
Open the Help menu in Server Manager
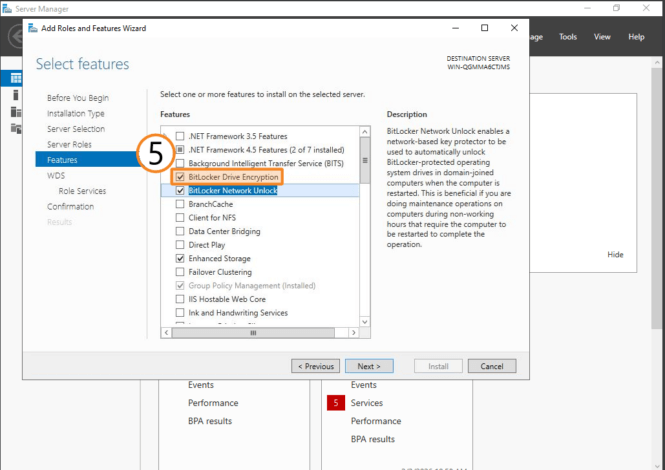pyautogui.click(x=636, y=37)
